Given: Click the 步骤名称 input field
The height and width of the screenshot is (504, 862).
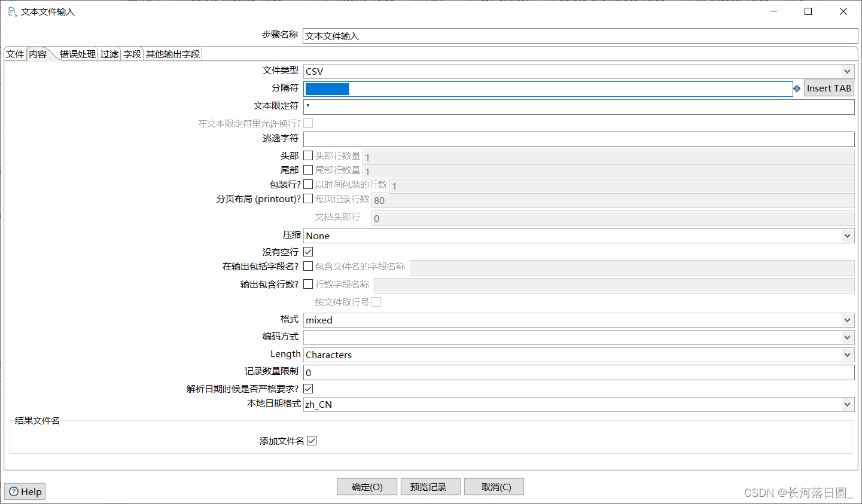Looking at the screenshot, I should [580, 36].
